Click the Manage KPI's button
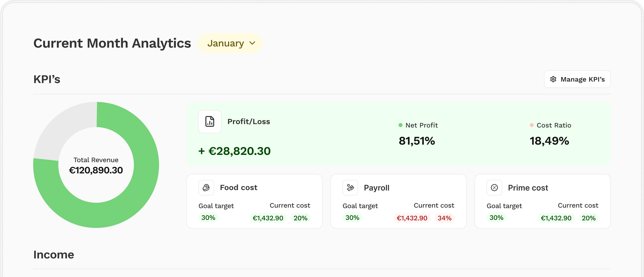644x277 pixels. (x=577, y=79)
